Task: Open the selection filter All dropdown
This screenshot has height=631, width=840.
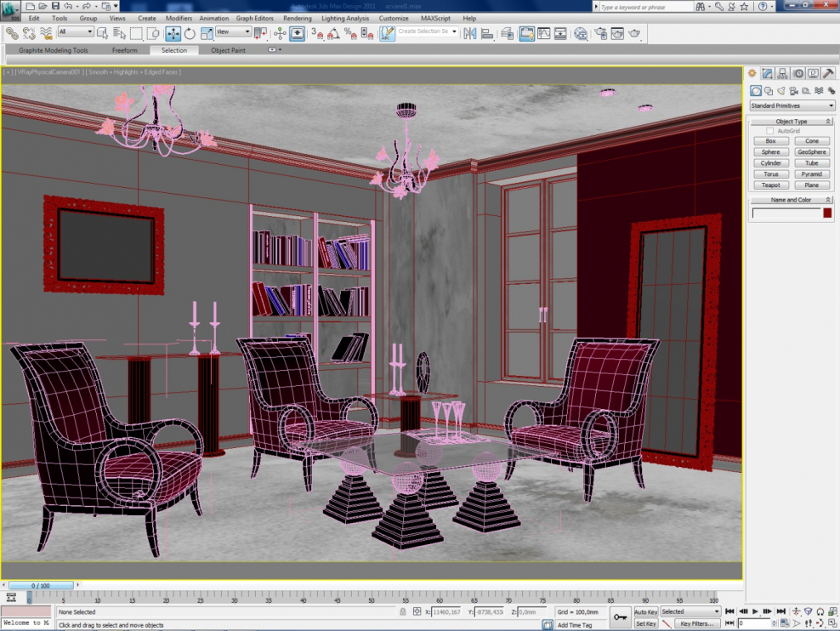Action: (x=76, y=32)
